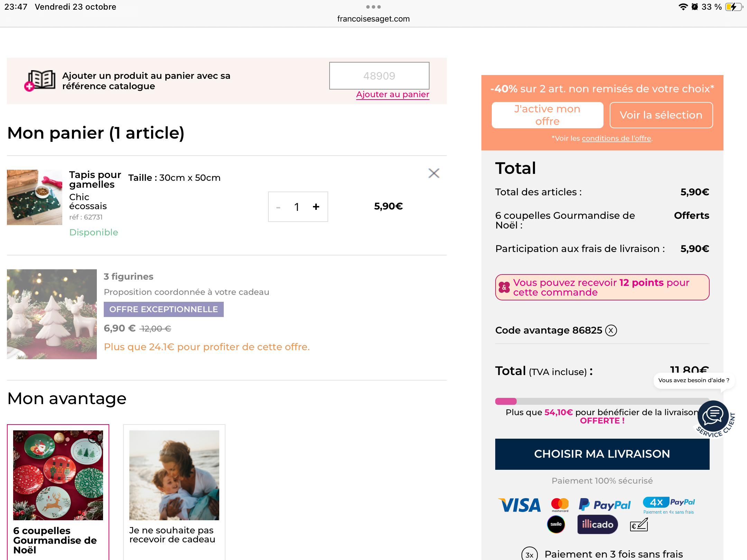
Task: Remove Tapis pour gamelles from cart
Action: 434,173
